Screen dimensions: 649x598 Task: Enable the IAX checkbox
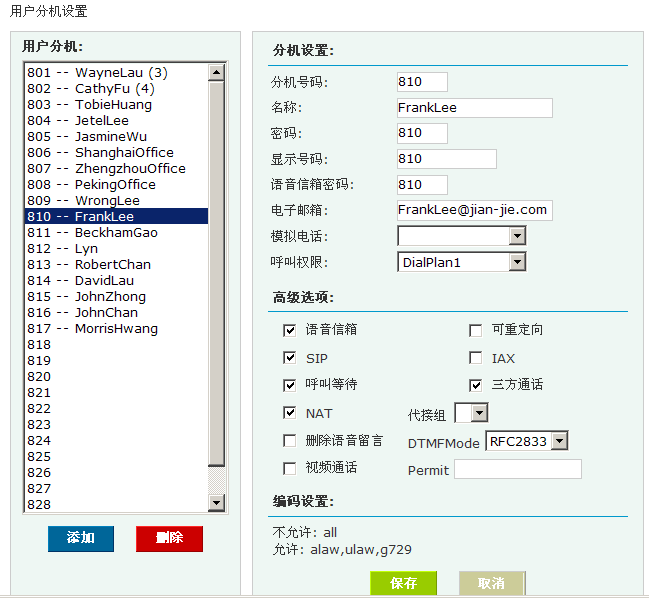(x=476, y=358)
